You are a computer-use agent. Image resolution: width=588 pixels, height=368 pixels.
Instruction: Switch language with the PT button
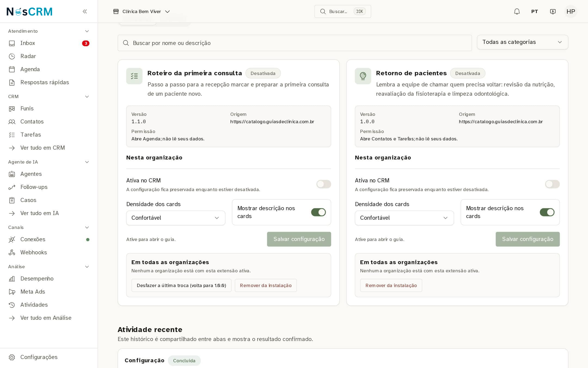coord(534,11)
